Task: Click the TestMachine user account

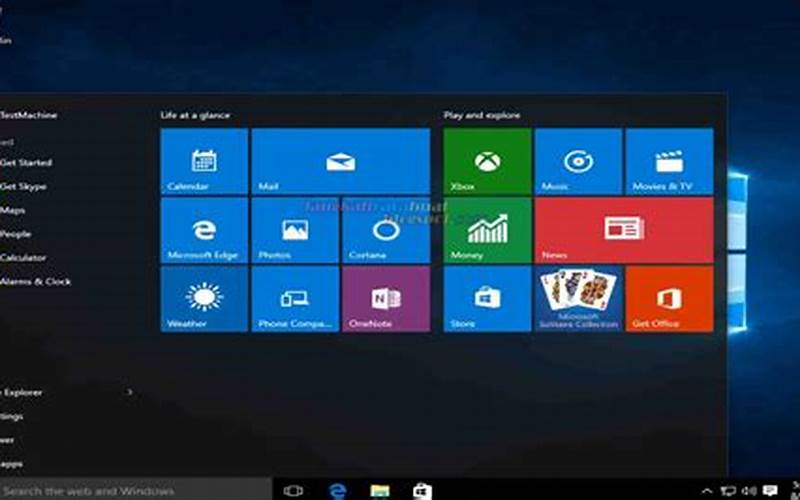Action: (x=29, y=115)
